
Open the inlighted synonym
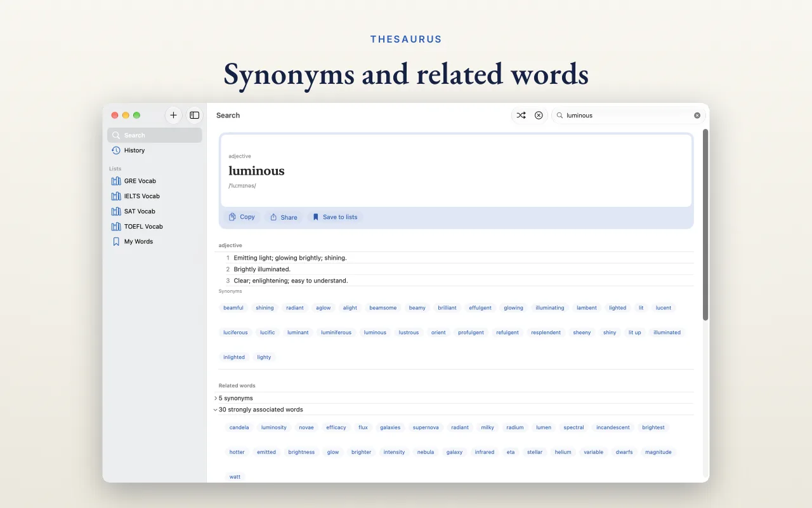[x=234, y=358]
